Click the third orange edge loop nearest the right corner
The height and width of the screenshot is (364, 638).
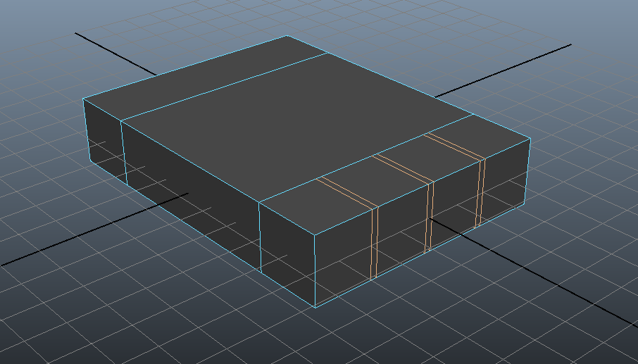pyautogui.click(x=454, y=146)
